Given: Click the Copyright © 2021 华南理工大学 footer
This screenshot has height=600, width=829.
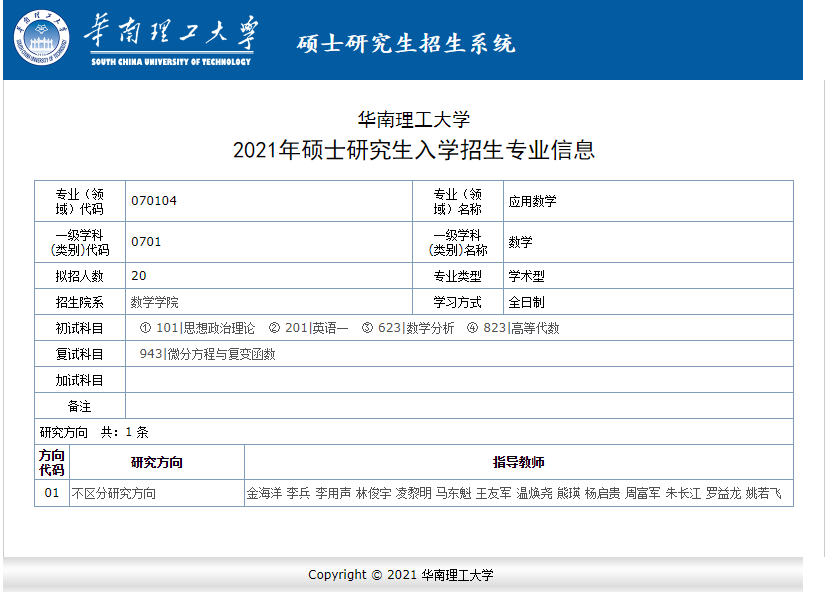Looking at the screenshot, I should [401, 575].
